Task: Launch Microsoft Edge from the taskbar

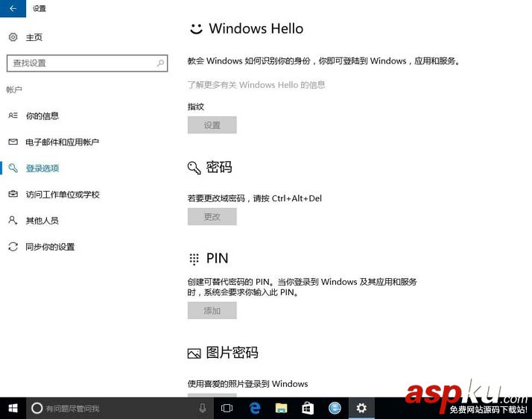Action: [x=255, y=408]
